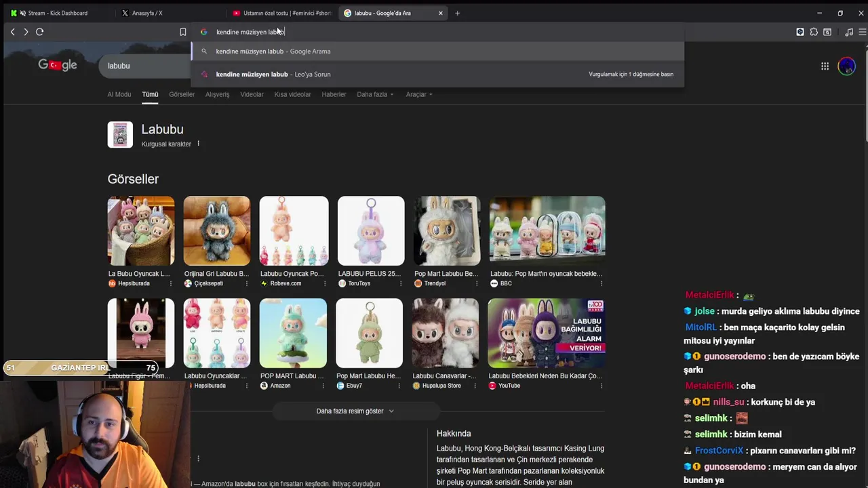Go to the Google logo homepage
This screenshot has width=868, height=488.
[58, 65]
